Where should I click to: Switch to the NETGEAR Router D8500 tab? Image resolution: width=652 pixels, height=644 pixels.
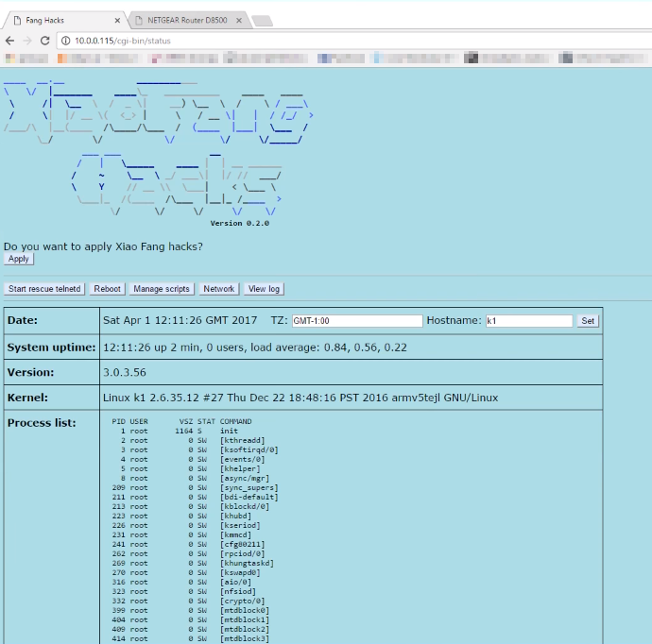(x=184, y=20)
